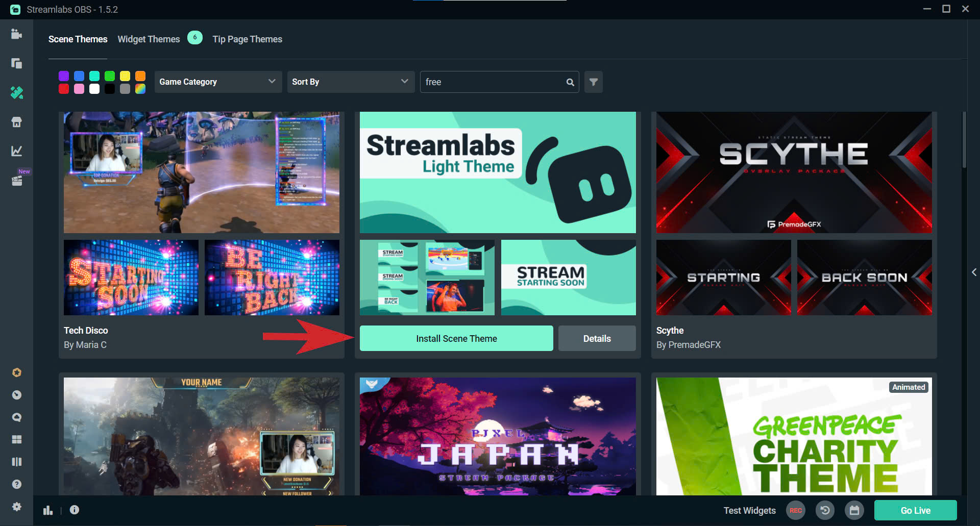
Task: Open the layout editor sidebar icon
Action: point(16,63)
